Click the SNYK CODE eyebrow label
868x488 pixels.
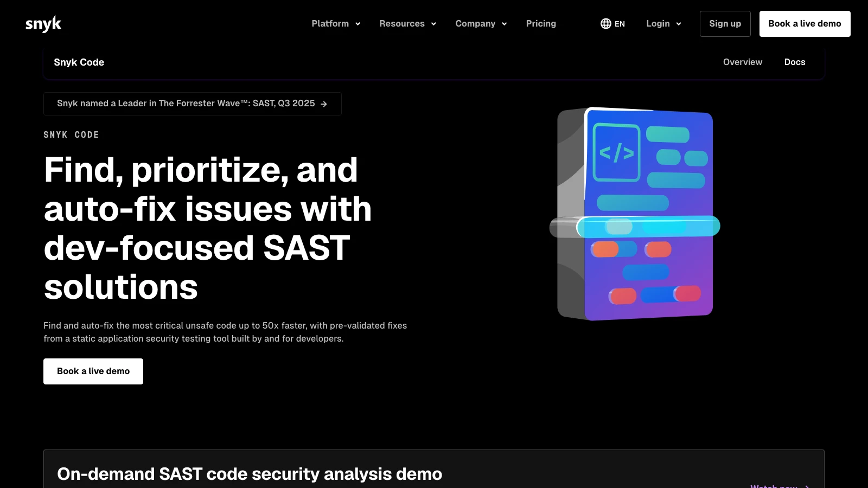tap(71, 134)
